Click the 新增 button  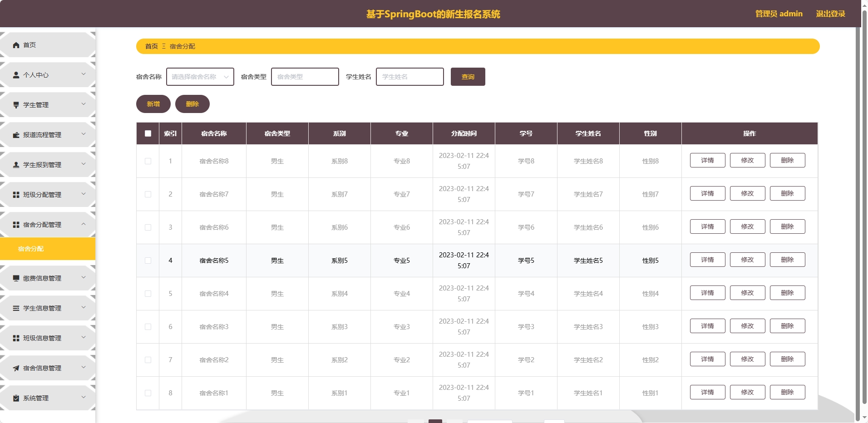tap(153, 104)
